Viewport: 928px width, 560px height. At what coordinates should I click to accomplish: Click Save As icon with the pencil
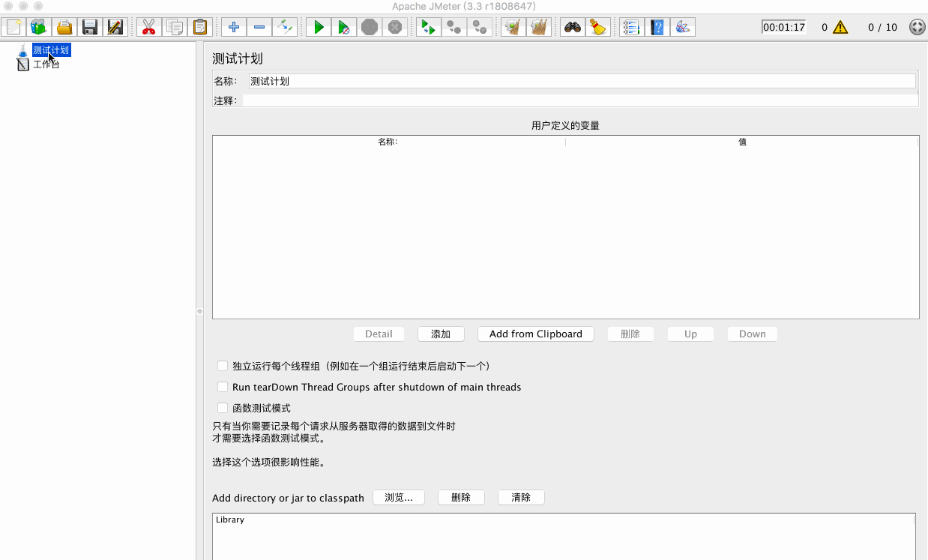[115, 28]
